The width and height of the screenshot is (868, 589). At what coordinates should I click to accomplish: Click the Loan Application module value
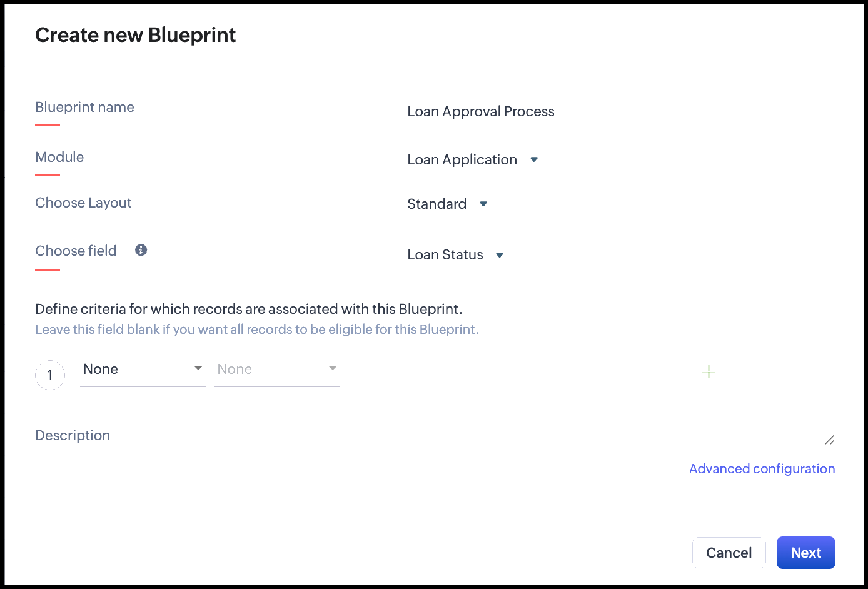tap(462, 159)
